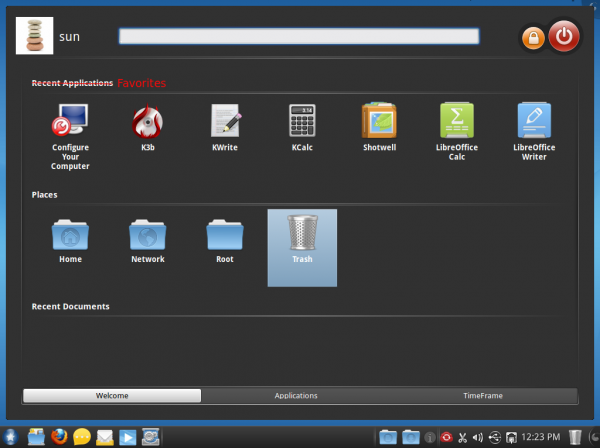Image resolution: width=600 pixels, height=448 pixels.
Task: Focus the search input field
Action: [x=299, y=36]
